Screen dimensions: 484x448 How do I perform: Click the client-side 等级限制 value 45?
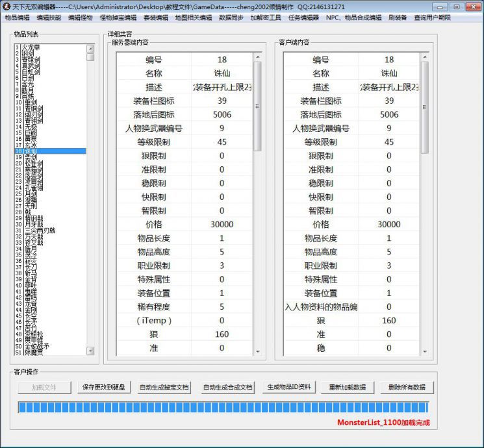(x=388, y=142)
